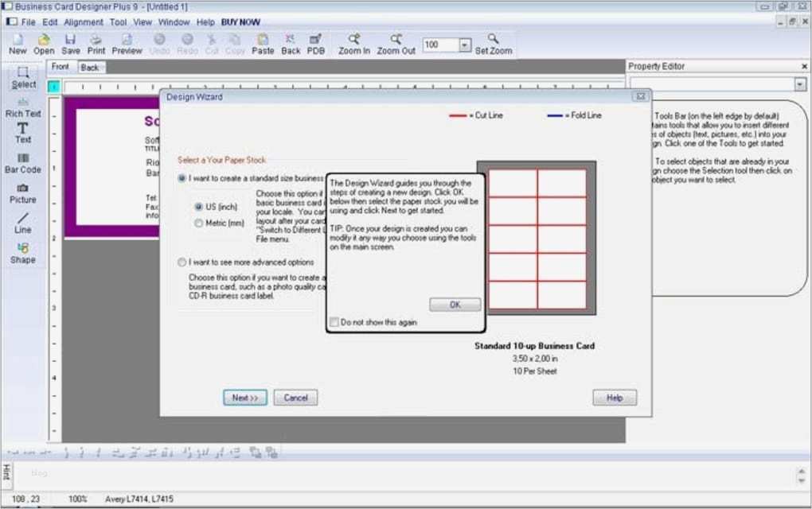Screen dimensions: 812x509
Task: Click the '10 Per Sheet' text
Action: click(x=534, y=371)
